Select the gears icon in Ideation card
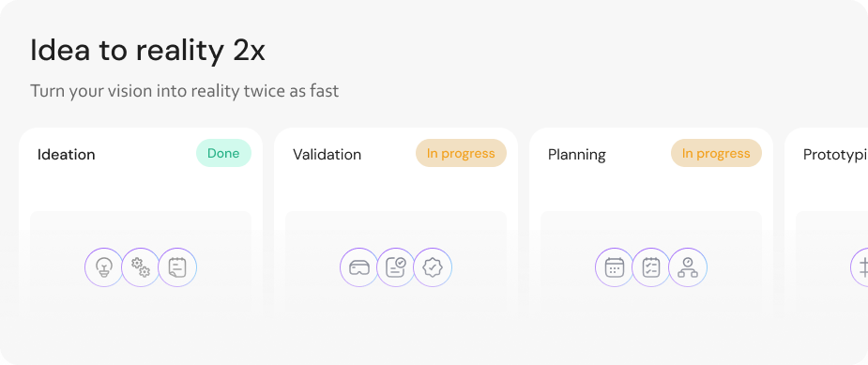This screenshot has height=365, width=868. tap(141, 267)
